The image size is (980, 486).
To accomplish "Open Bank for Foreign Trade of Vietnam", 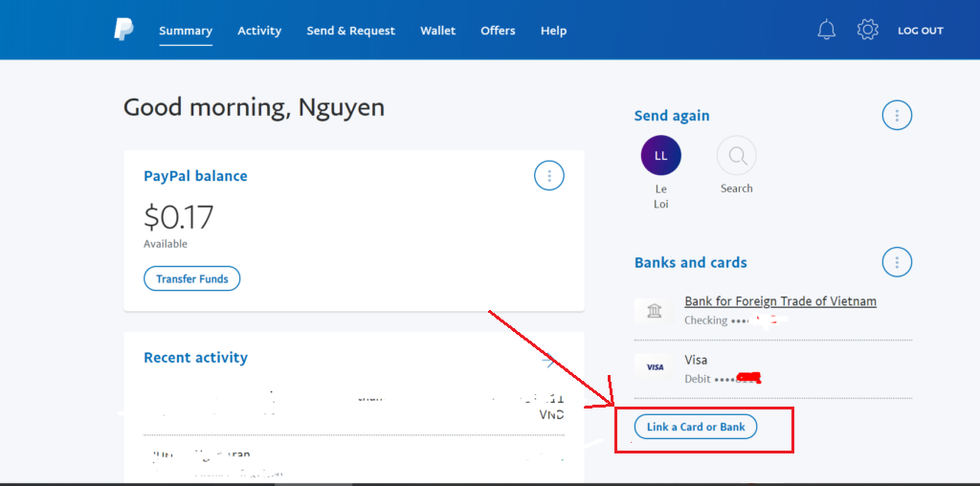I will [x=780, y=301].
